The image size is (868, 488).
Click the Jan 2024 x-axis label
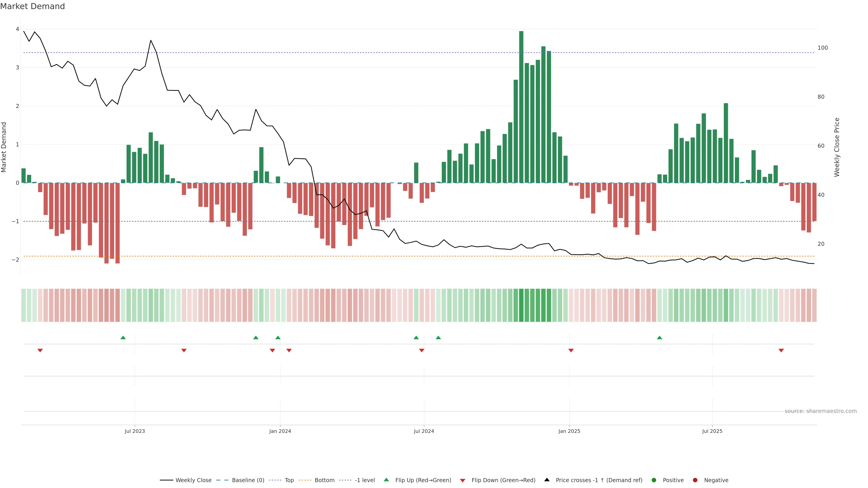280,431
